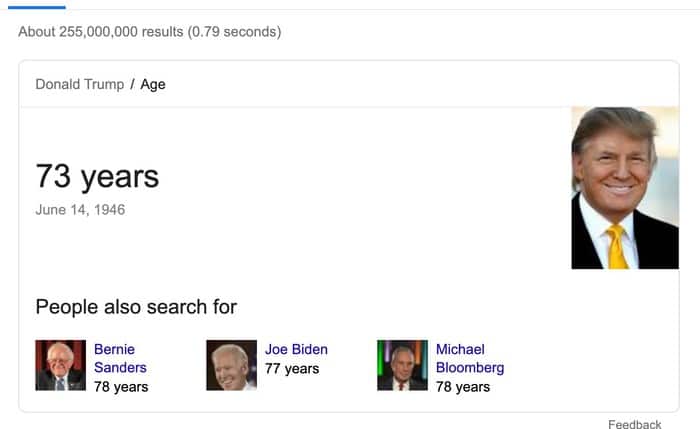700x429 pixels.
Task: Click the slash separator in the breadcrumb
Action: tap(132, 84)
